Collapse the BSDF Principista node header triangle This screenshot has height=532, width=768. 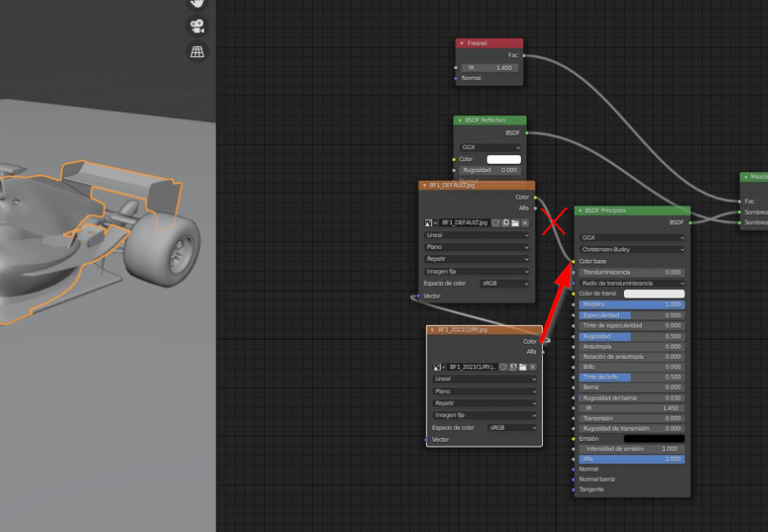pyautogui.click(x=580, y=211)
